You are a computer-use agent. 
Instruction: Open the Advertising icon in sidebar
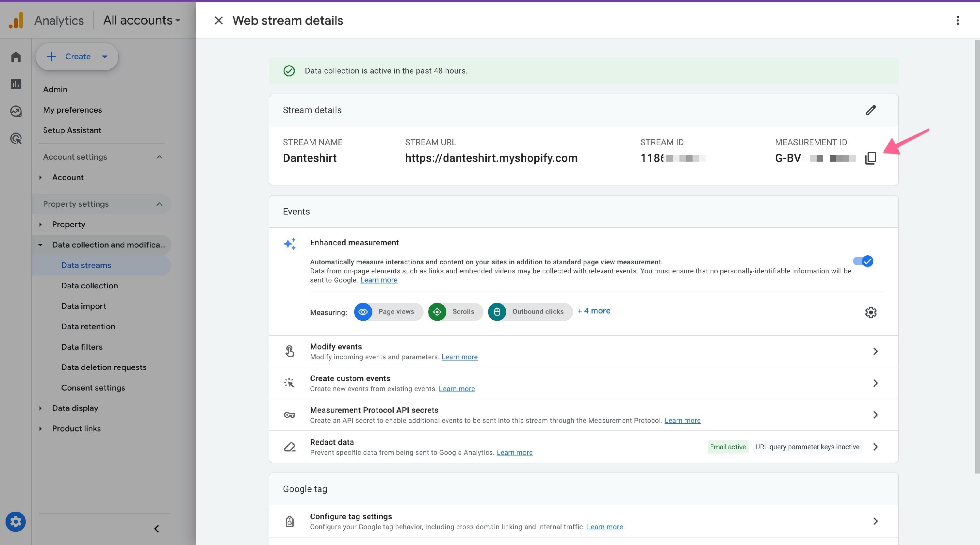tap(16, 138)
